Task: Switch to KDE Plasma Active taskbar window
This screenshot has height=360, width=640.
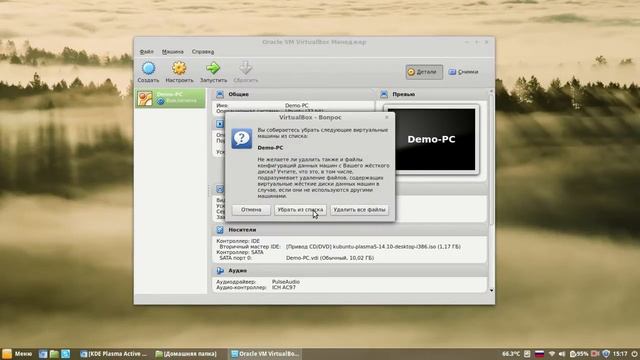Action: tap(113, 354)
